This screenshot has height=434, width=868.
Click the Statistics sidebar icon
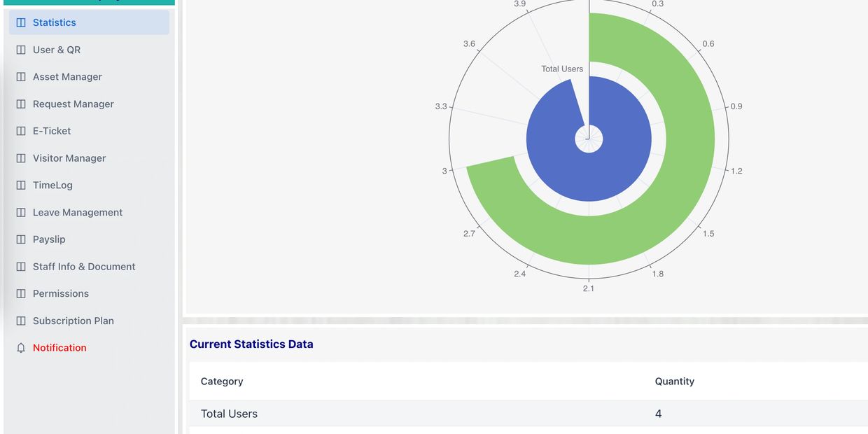tap(21, 22)
